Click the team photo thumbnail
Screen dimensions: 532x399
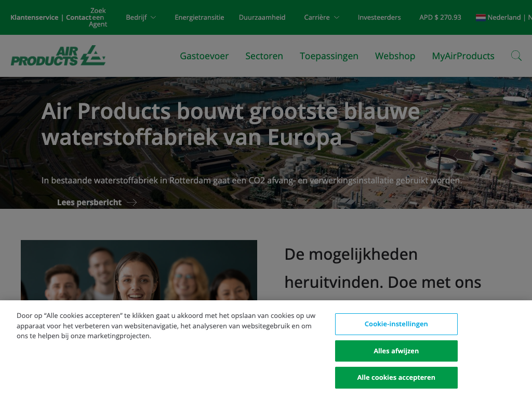(x=139, y=270)
